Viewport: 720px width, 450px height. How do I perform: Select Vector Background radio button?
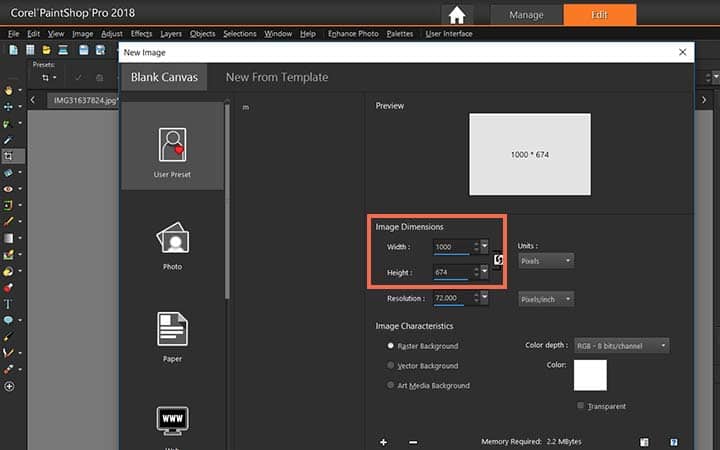(x=390, y=366)
